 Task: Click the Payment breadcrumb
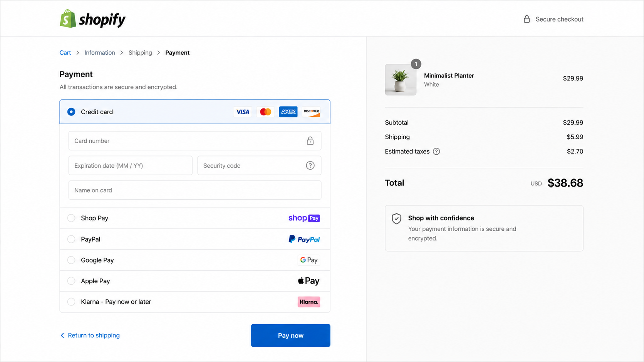177,53
